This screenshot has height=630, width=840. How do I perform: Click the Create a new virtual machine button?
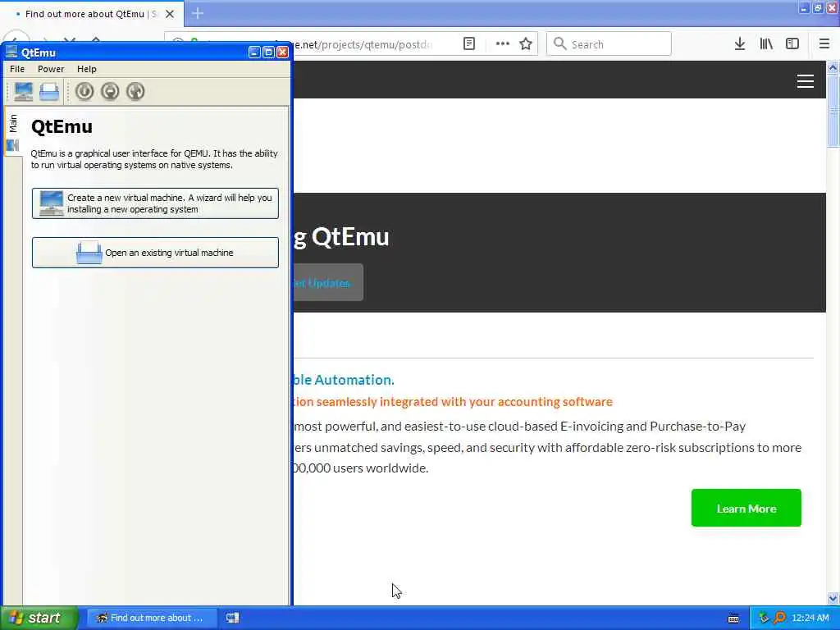(x=155, y=203)
